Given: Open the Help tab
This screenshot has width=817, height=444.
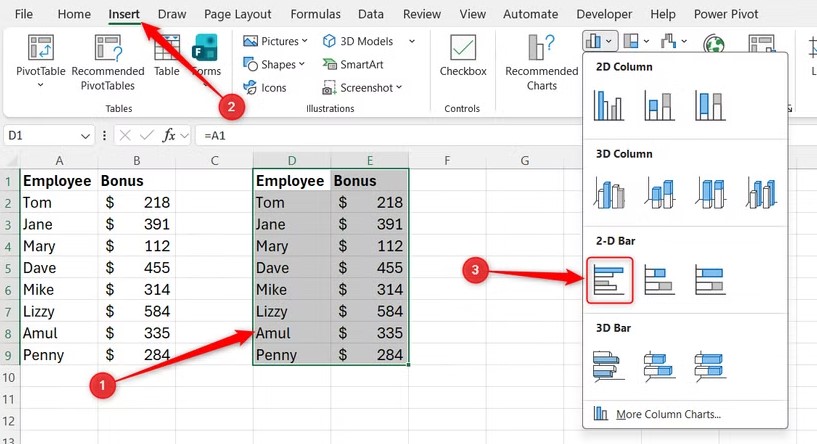Looking at the screenshot, I should tap(663, 14).
